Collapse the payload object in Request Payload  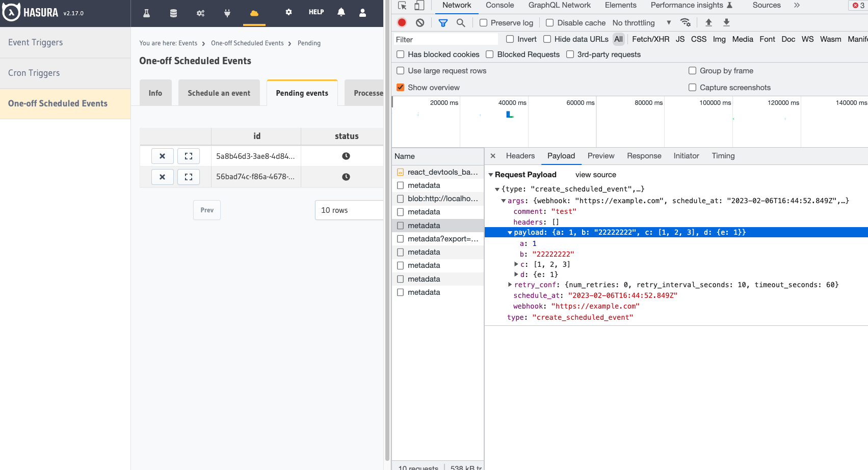point(509,232)
